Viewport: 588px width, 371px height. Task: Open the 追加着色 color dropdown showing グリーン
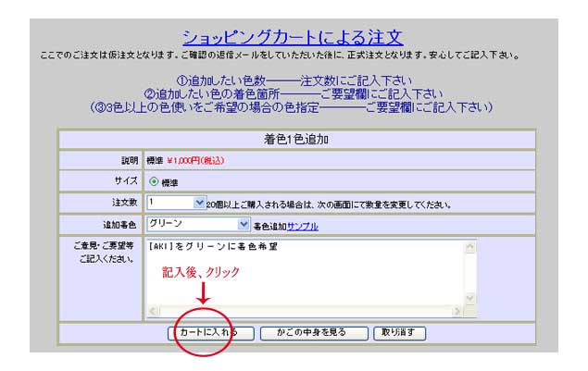(198, 224)
